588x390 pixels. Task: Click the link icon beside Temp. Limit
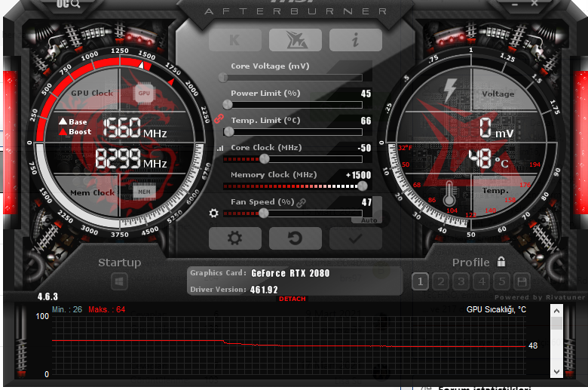(x=219, y=119)
